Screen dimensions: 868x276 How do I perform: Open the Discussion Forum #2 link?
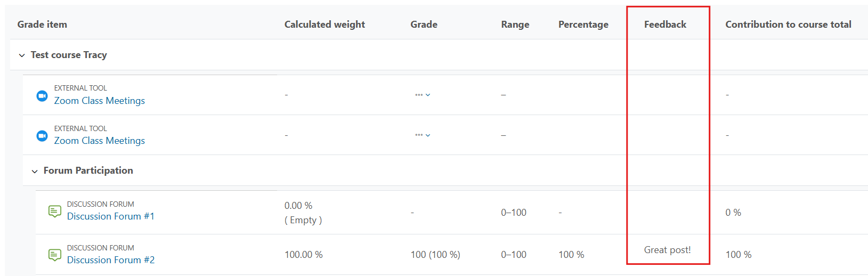point(111,260)
